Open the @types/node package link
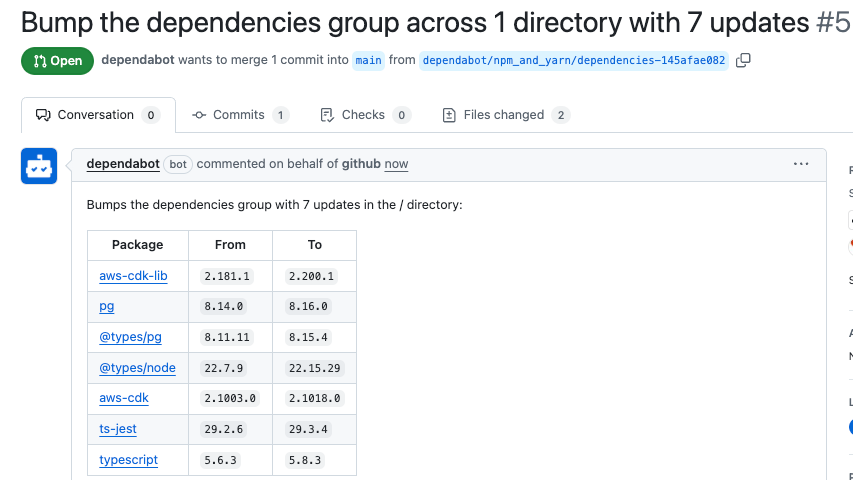 [x=137, y=368]
